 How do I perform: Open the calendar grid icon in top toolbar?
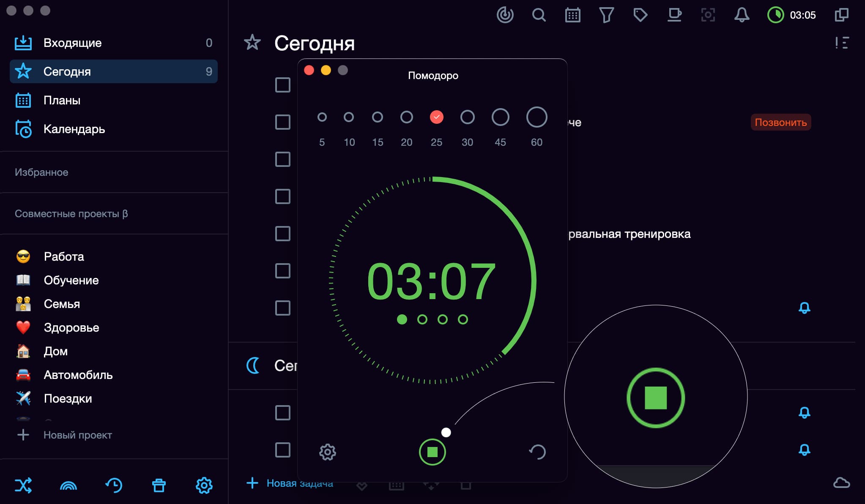[x=572, y=15]
